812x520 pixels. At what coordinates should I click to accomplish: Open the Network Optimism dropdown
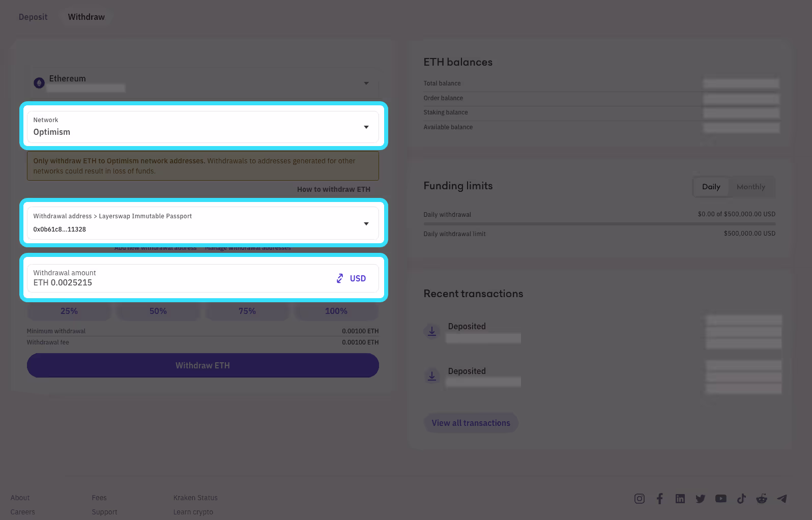pyautogui.click(x=203, y=127)
